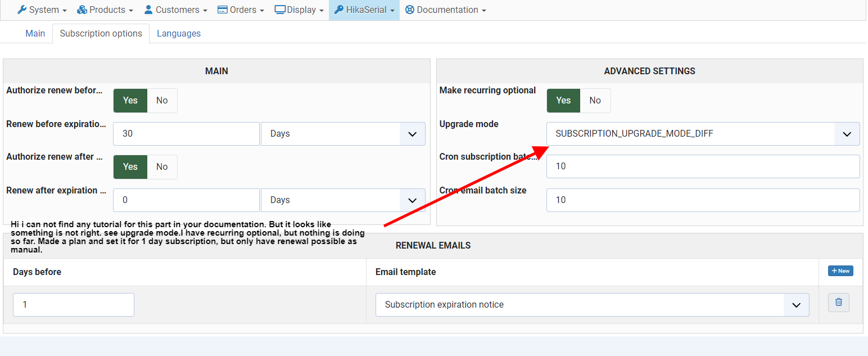Click the Email template column header

coord(405,272)
